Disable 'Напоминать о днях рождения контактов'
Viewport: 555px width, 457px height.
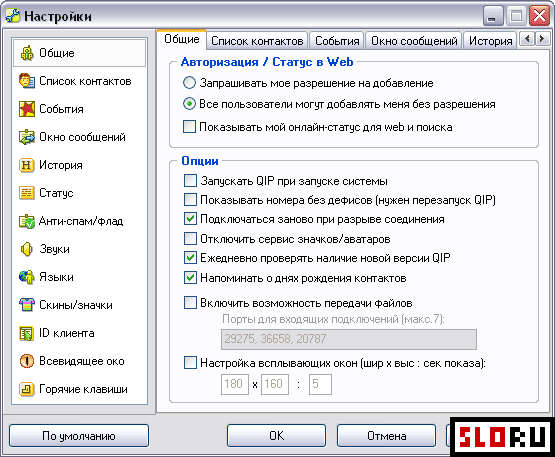coord(190,278)
